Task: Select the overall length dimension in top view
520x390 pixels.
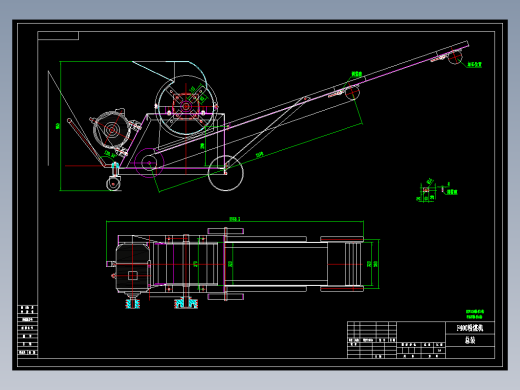Action: tap(235, 219)
